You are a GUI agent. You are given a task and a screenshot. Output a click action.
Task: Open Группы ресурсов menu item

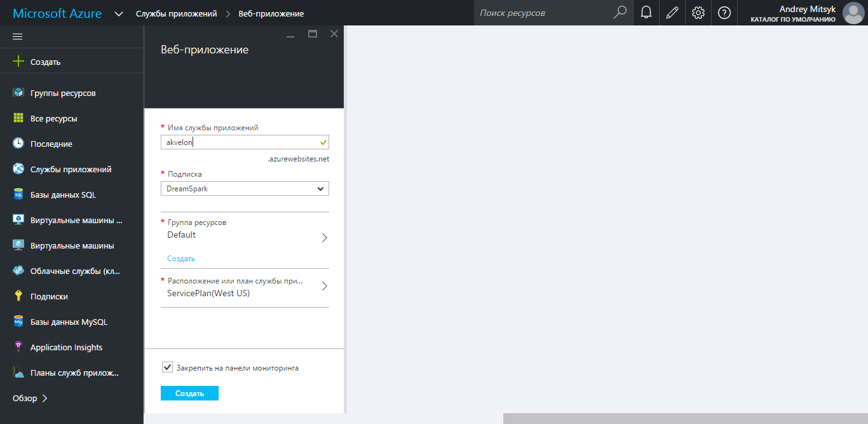coord(63,93)
